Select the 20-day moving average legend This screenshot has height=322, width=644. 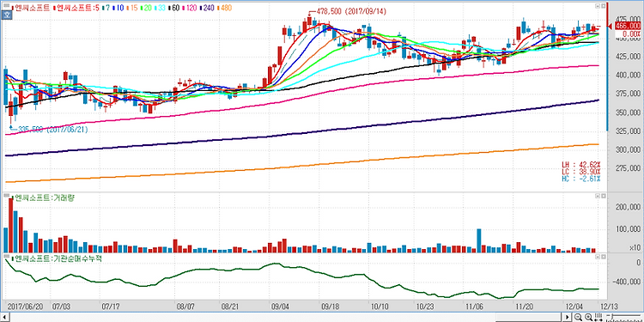click(x=146, y=8)
